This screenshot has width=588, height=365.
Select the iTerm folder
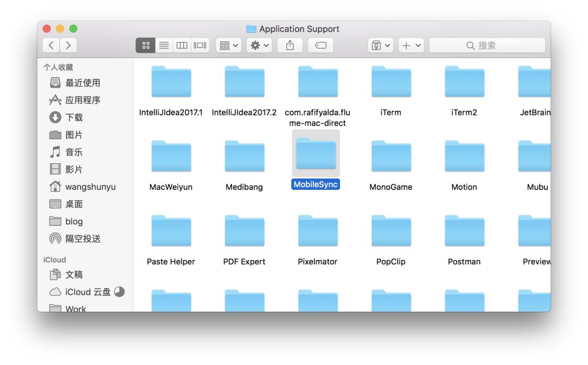391,91
